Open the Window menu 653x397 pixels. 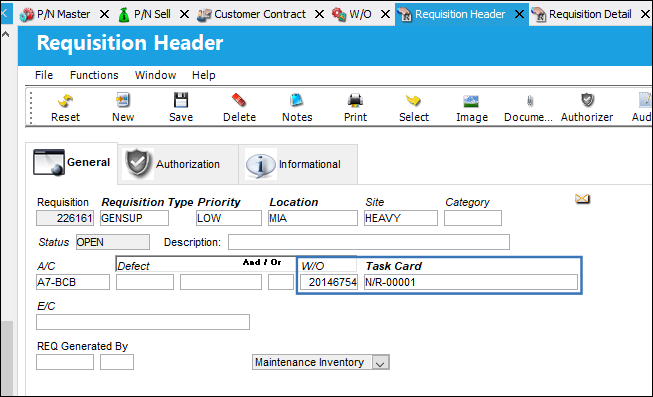(155, 75)
